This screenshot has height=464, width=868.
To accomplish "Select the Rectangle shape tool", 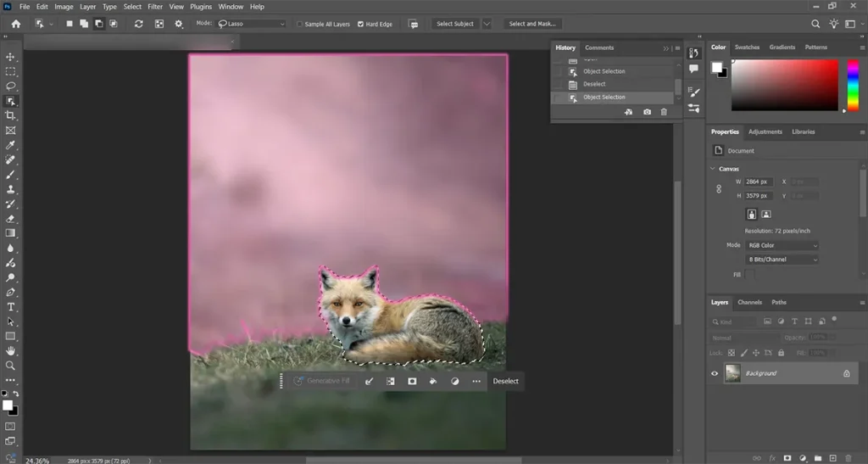I will click(10, 336).
